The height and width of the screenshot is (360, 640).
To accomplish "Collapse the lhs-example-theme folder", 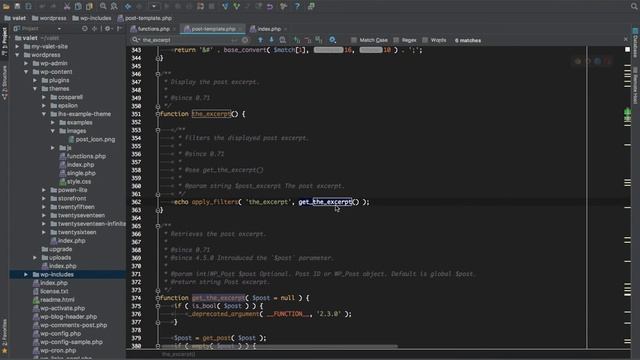I will pyautogui.click(x=44, y=114).
